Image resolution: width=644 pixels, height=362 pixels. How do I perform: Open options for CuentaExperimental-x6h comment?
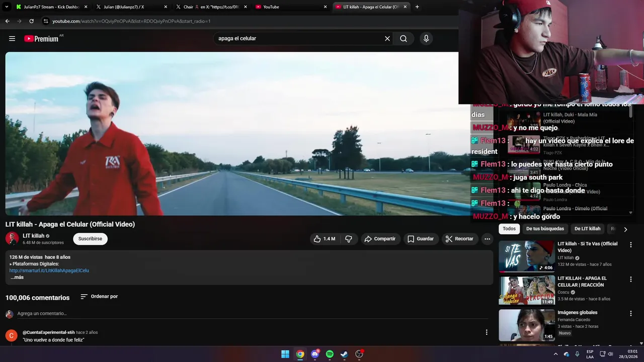[x=487, y=332]
